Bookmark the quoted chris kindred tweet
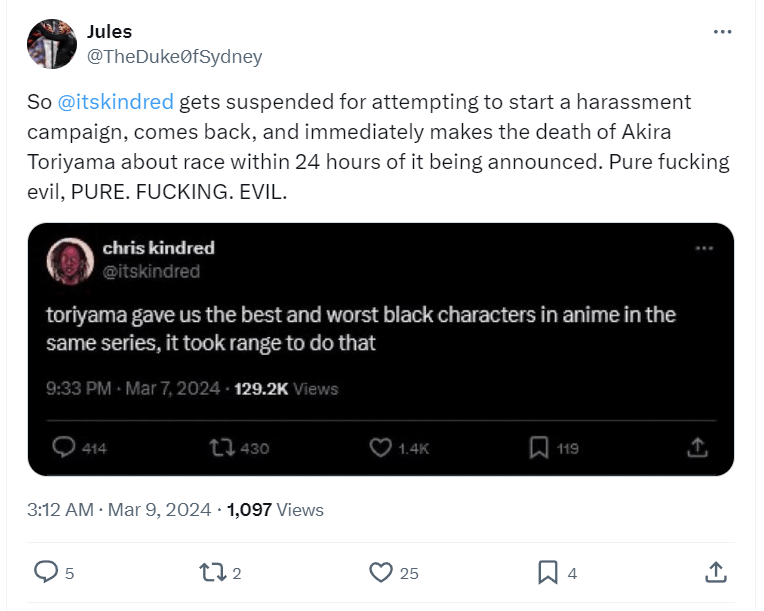The width and height of the screenshot is (764, 611). [x=539, y=447]
